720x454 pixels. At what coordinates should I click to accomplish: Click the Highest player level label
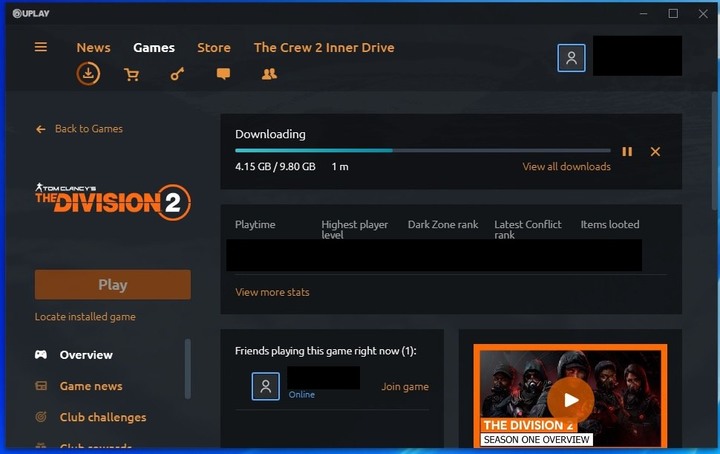coord(354,230)
